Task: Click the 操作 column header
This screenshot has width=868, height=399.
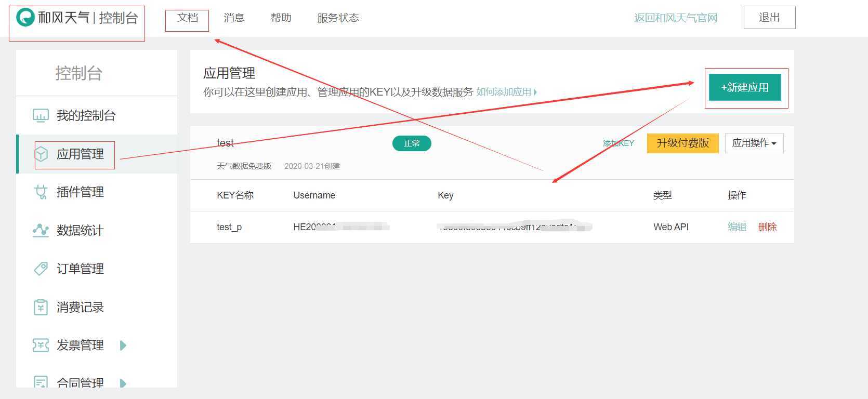Action: [737, 195]
